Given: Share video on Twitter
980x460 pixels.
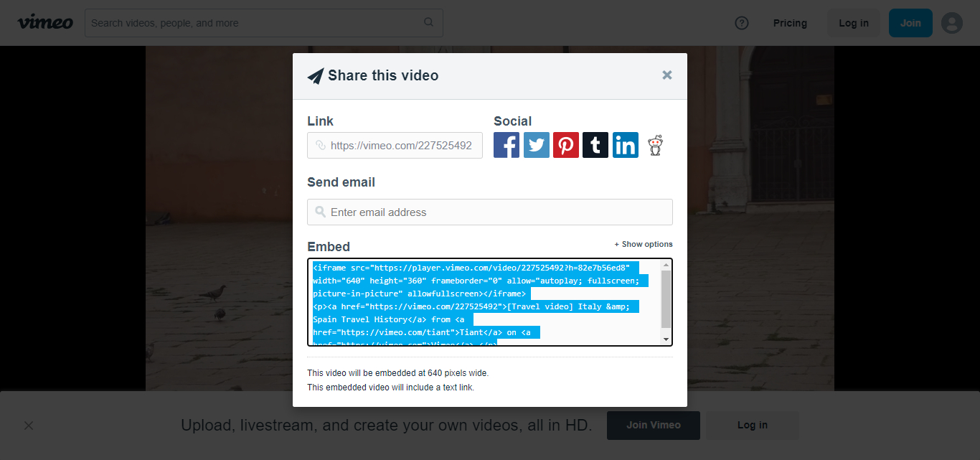Looking at the screenshot, I should click(x=536, y=146).
